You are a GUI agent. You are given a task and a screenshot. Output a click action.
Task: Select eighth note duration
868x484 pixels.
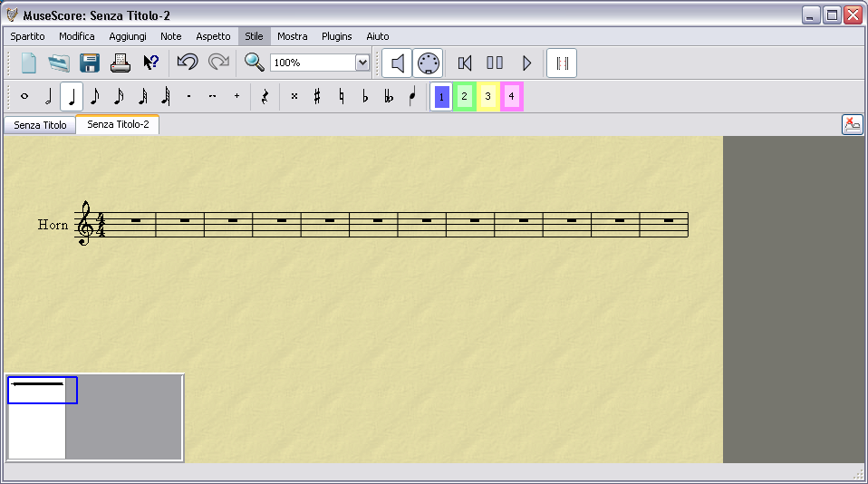[x=94, y=96]
